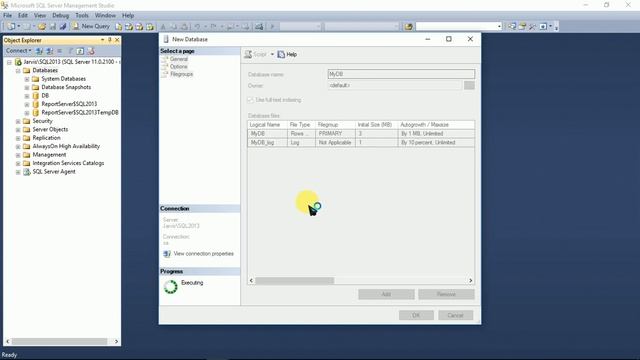This screenshot has width=640, height=360.
Task: Click the Connect Object Explorer icon
Action: (39, 51)
